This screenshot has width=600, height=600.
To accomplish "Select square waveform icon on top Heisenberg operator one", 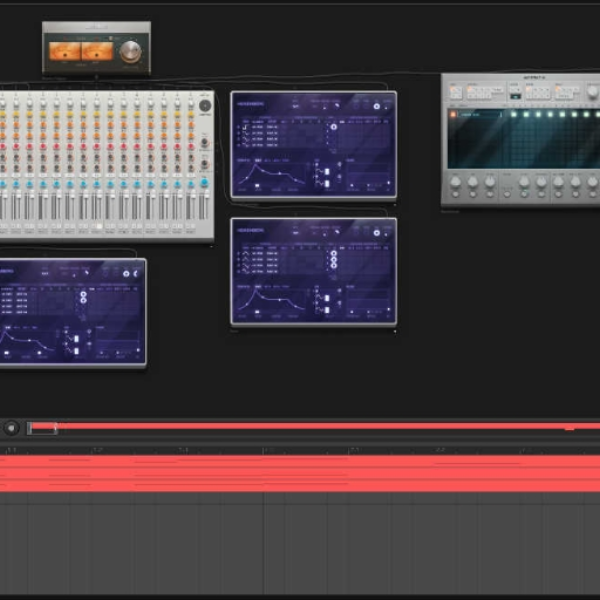I will point(246,127).
